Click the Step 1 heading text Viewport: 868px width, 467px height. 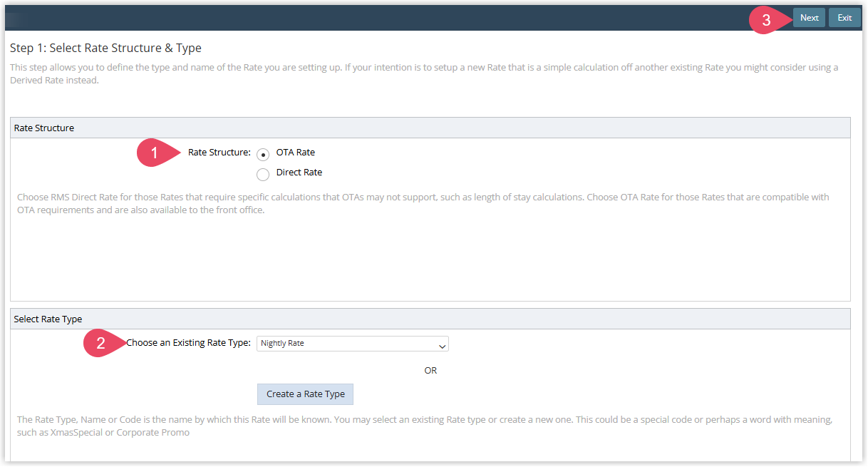click(105, 48)
